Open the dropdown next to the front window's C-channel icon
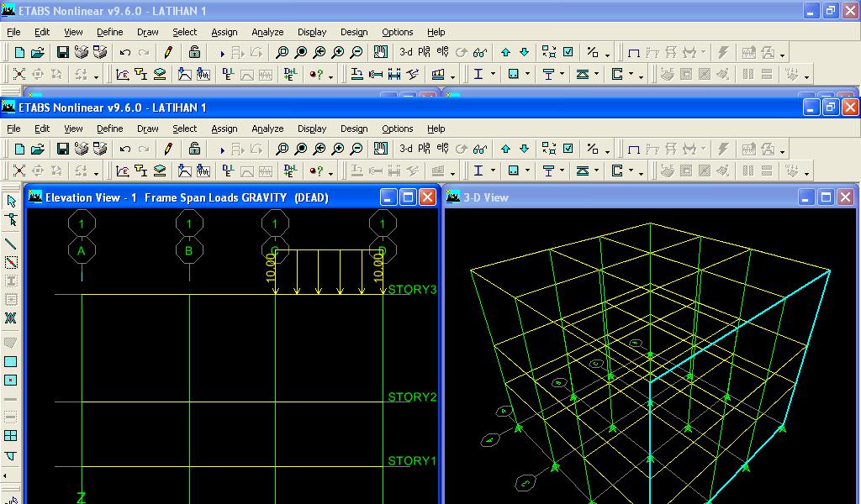The width and height of the screenshot is (861, 504). point(631,170)
